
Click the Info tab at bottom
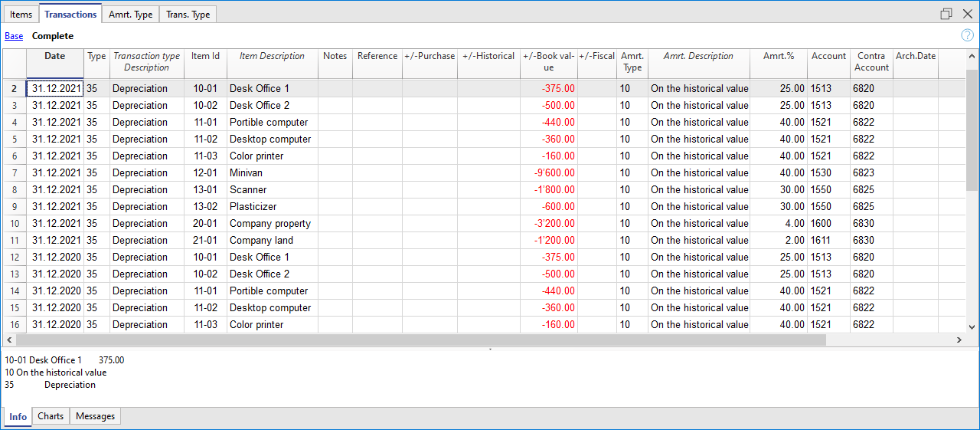point(18,417)
